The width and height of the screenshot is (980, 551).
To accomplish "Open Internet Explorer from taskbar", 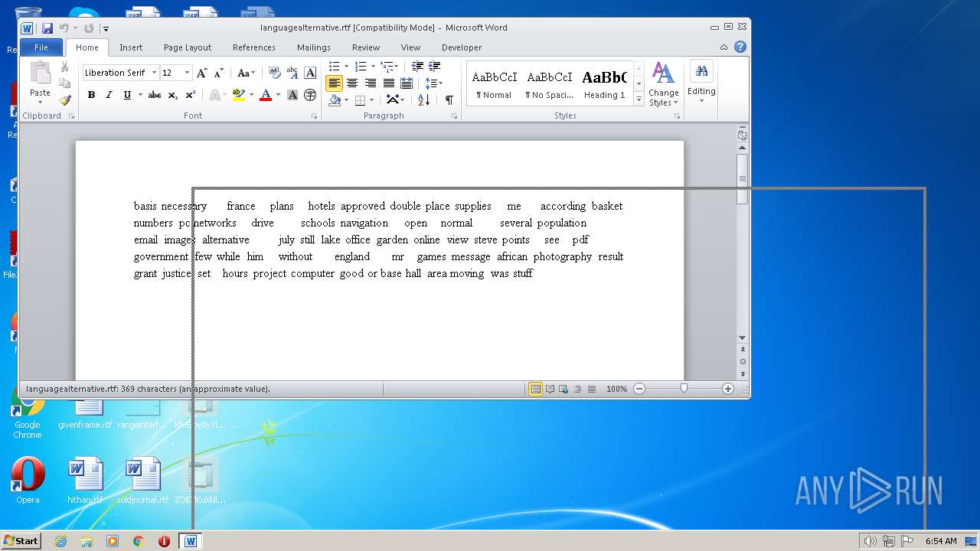I will [60, 541].
